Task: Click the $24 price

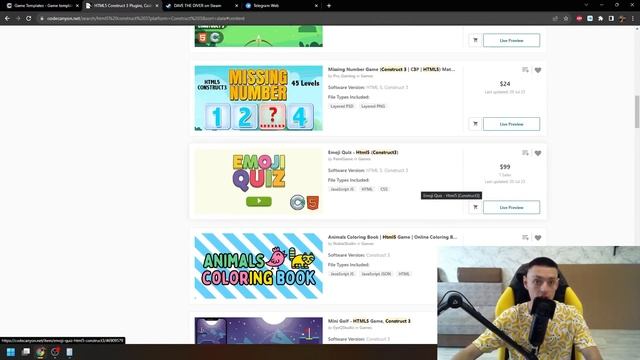Action: click(505, 84)
